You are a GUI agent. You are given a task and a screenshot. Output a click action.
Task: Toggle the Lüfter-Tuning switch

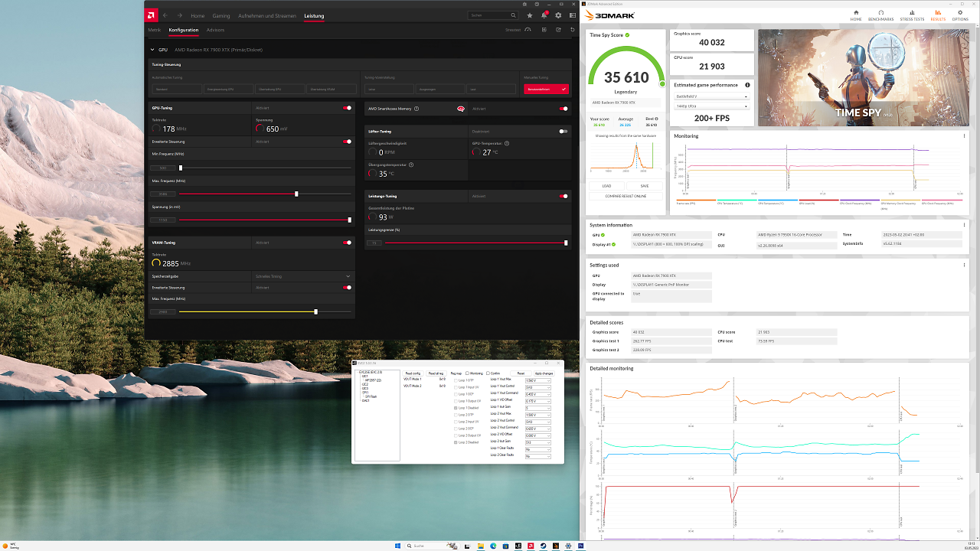coord(564,131)
